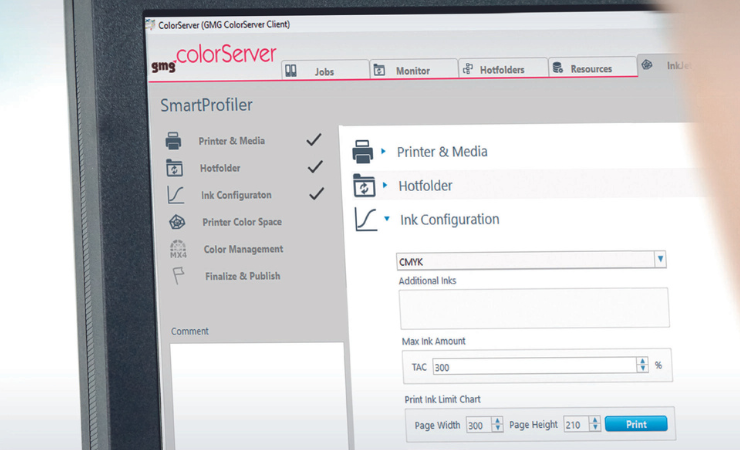The height and width of the screenshot is (450, 740).
Task: Click inside the Additional Inks list box
Action: point(534,308)
